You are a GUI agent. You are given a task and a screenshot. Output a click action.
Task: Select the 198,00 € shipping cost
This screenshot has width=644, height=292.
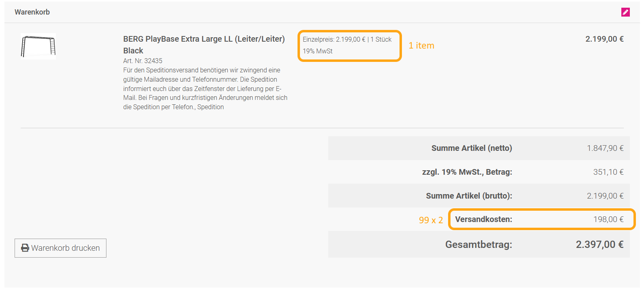(x=608, y=219)
